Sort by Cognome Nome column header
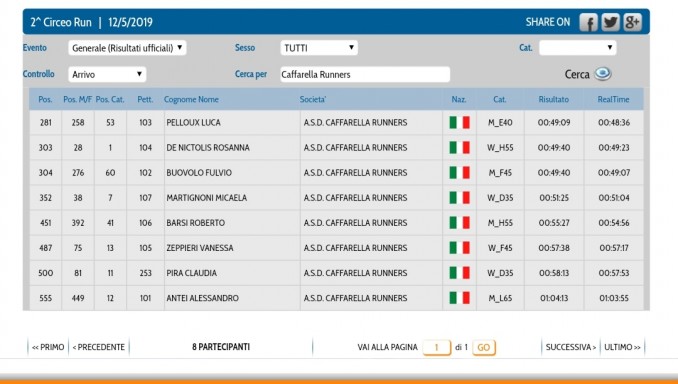 191,99
